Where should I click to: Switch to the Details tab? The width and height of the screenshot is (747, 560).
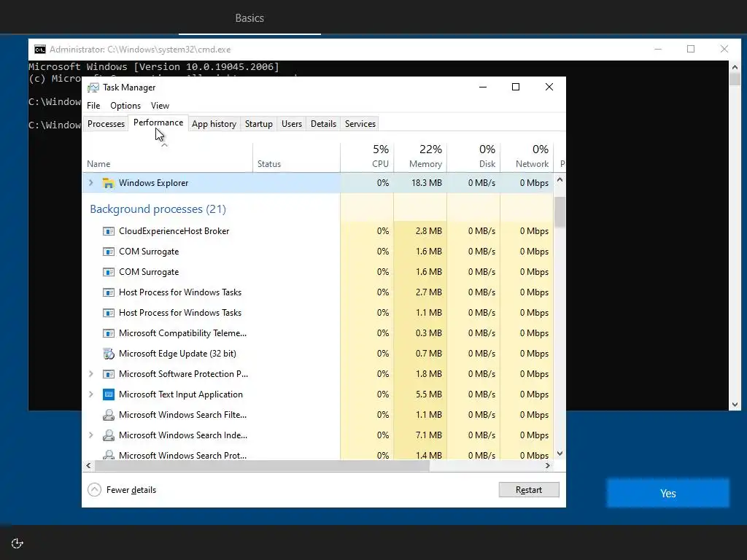[x=323, y=124]
